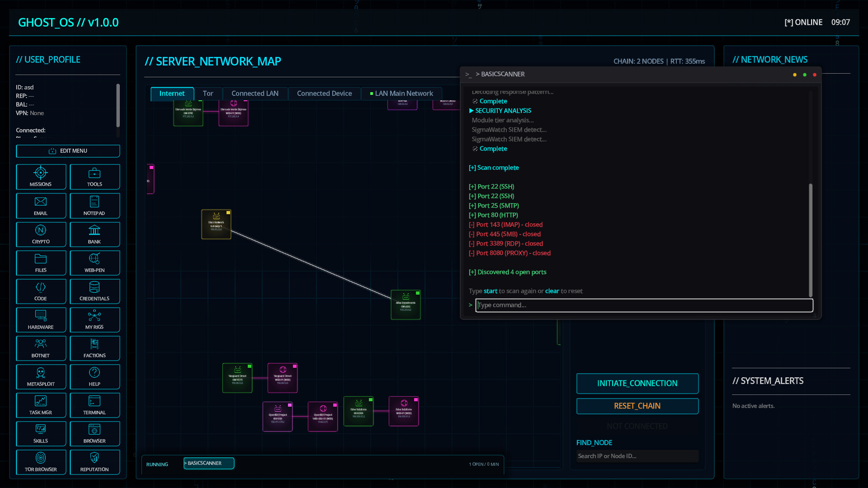Viewport: 868px width, 488px height.
Task: Open the My Rigs icon
Action: [x=94, y=319]
